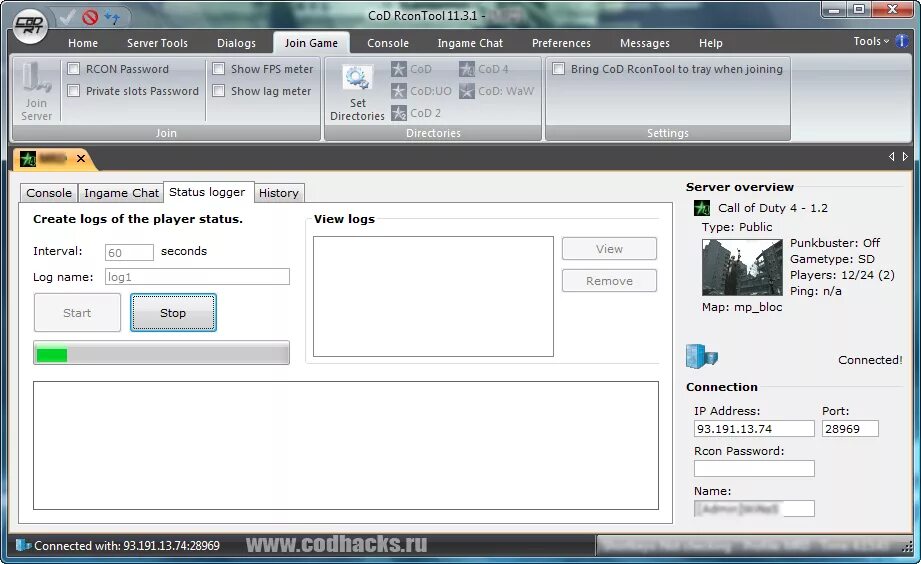This screenshot has height=564, width=921.
Task: Check Bring CoD RconTool to tray when joining
Action: (x=559, y=69)
